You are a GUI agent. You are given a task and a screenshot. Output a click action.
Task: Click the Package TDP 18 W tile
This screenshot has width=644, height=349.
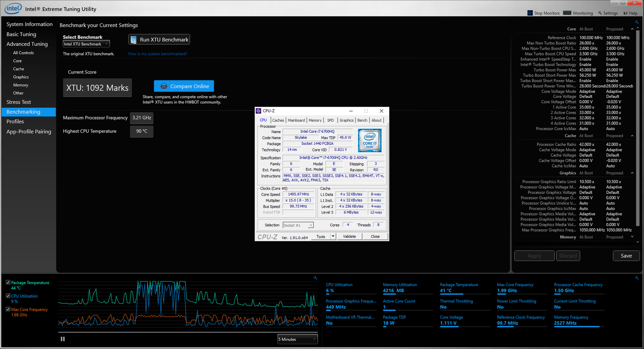click(x=407, y=321)
